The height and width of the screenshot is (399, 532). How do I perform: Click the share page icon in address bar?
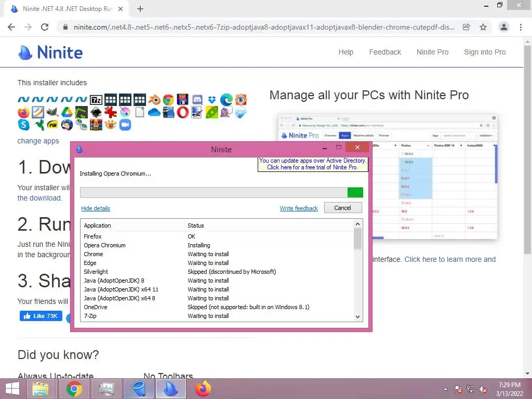point(467,27)
